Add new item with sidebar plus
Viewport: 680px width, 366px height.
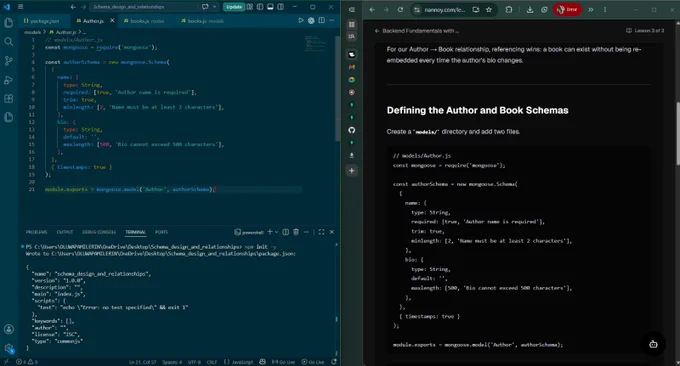pyautogui.click(x=352, y=171)
